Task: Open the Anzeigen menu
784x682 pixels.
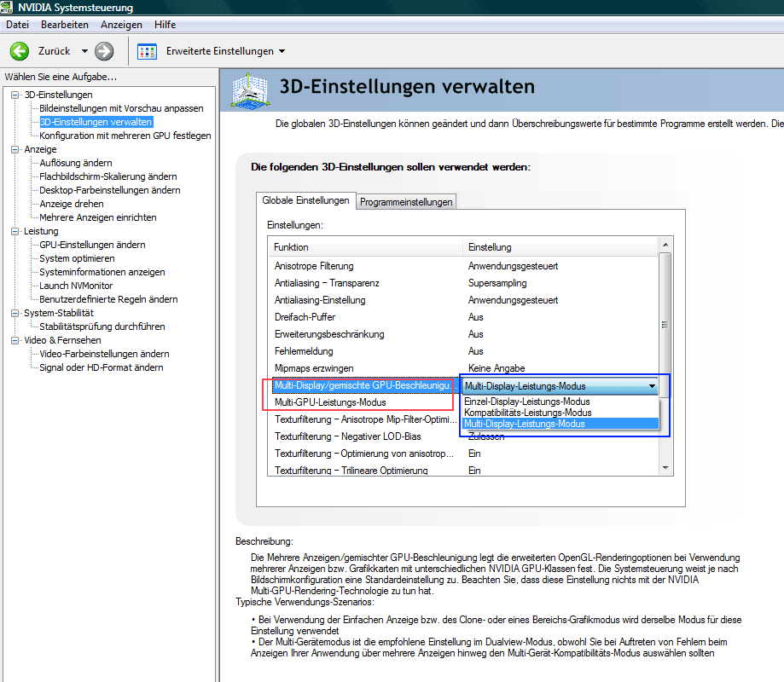Action: pos(121,25)
